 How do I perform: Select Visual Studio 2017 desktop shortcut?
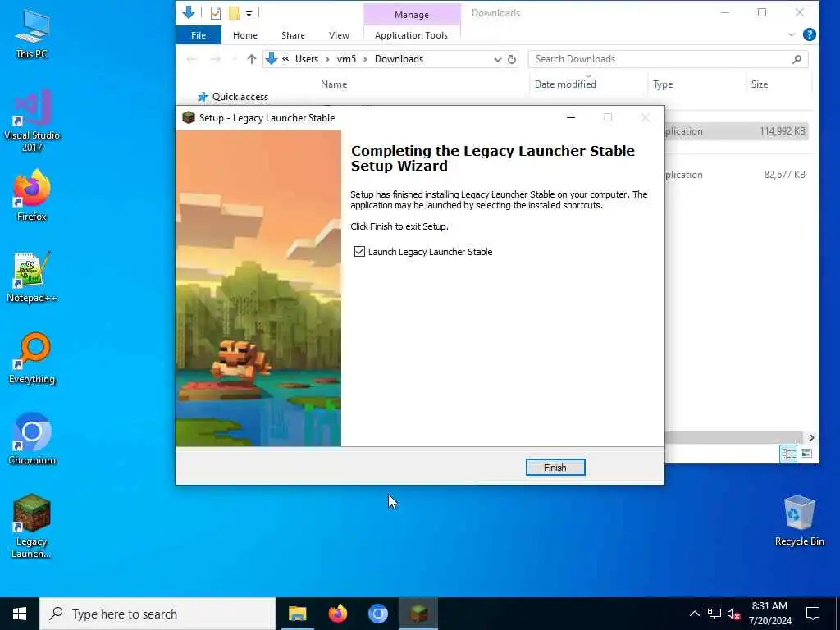32,121
